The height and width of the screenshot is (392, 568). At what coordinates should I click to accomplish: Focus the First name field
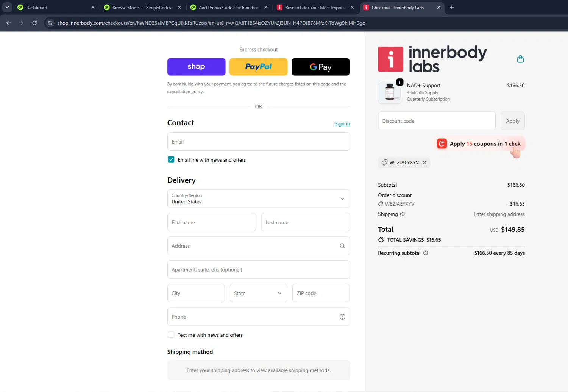pyautogui.click(x=212, y=222)
